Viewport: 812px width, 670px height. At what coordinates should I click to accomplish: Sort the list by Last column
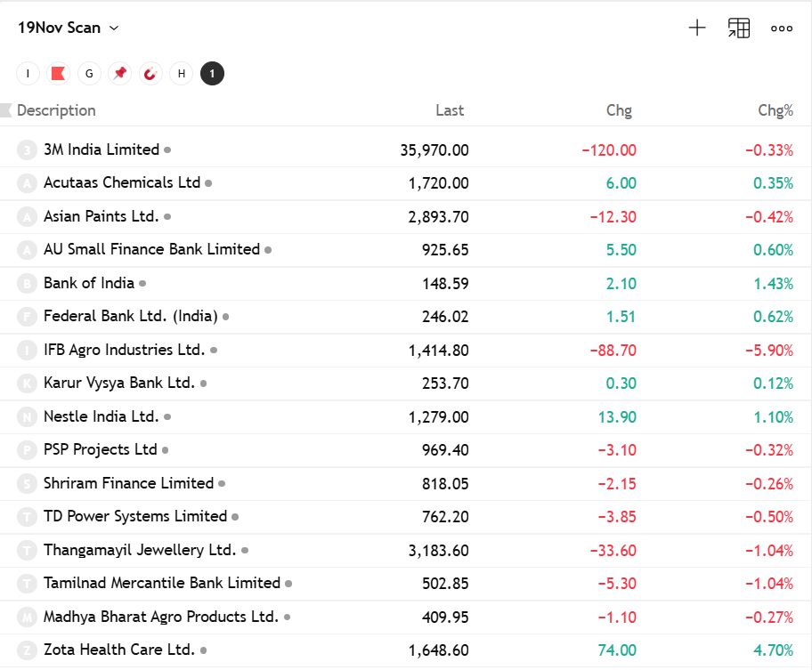[450, 109]
